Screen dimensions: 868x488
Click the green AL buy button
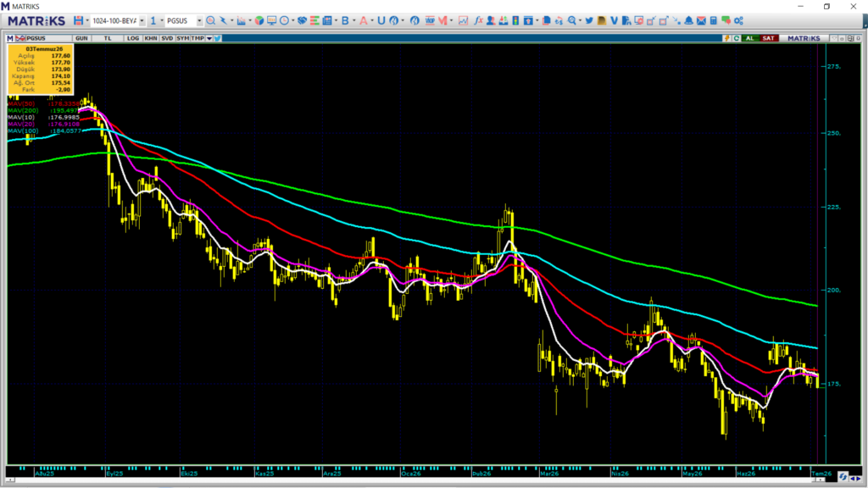[x=750, y=38]
